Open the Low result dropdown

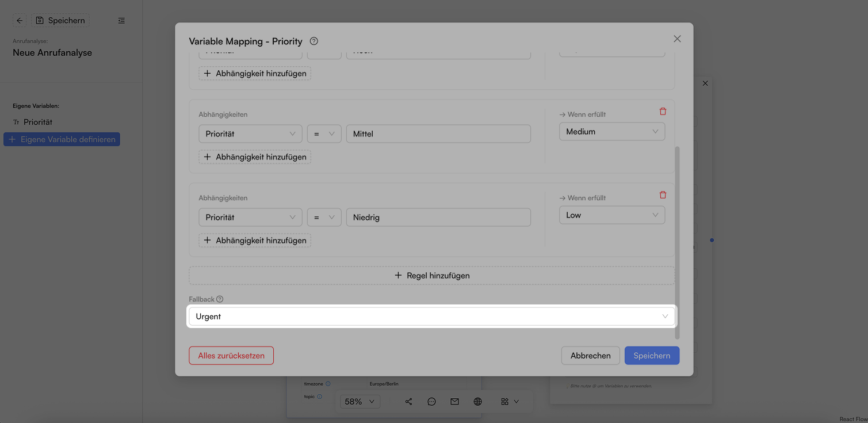click(x=612, y=215)
